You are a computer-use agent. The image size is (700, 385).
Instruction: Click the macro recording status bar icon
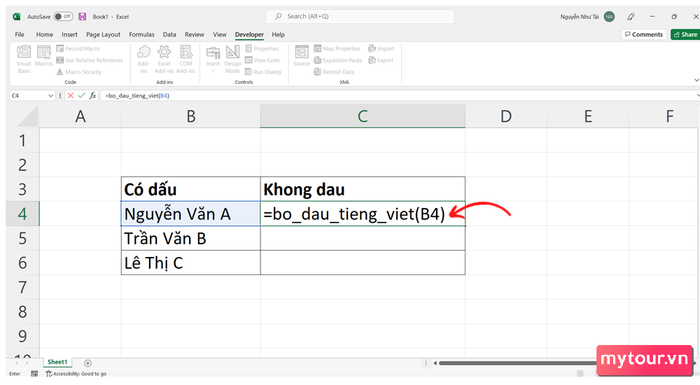(x=34, y=374)
